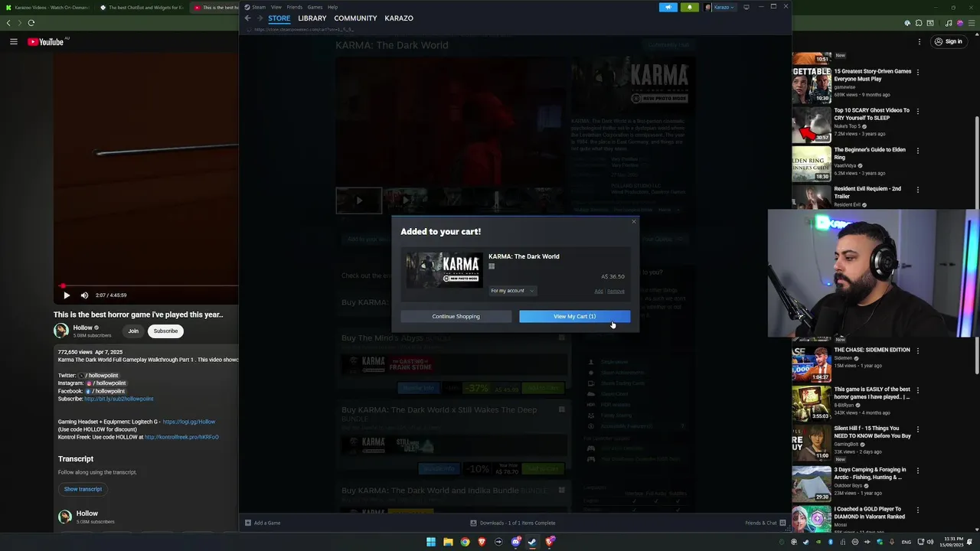Go back in Steam navigation
The height and width of the screenshot is (551, 980).
click(247, 18)
